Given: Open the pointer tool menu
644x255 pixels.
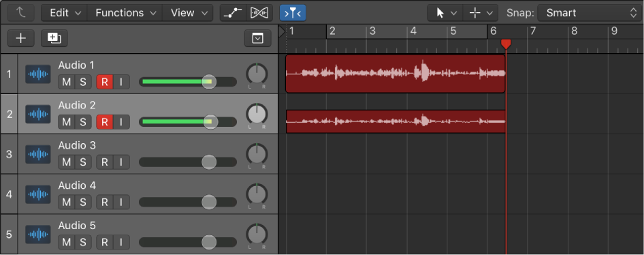Looking at the screenshot, I should tap(445, 13).
